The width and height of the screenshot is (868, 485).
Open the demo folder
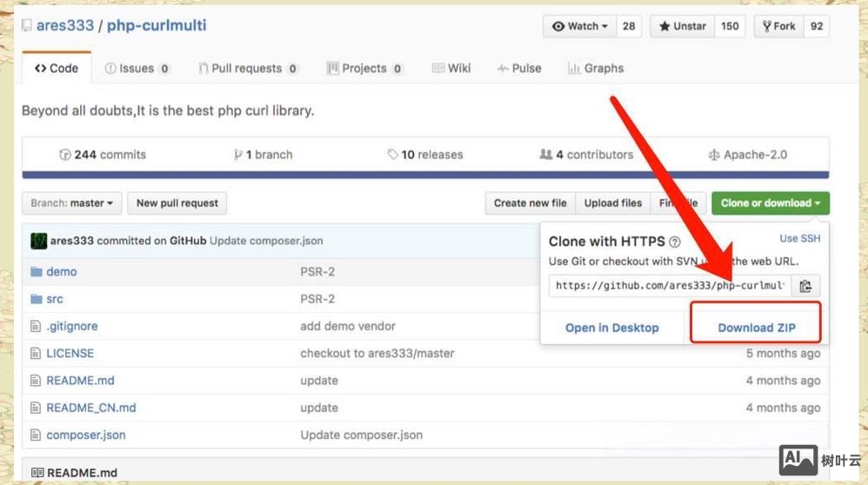coord(61,271)
